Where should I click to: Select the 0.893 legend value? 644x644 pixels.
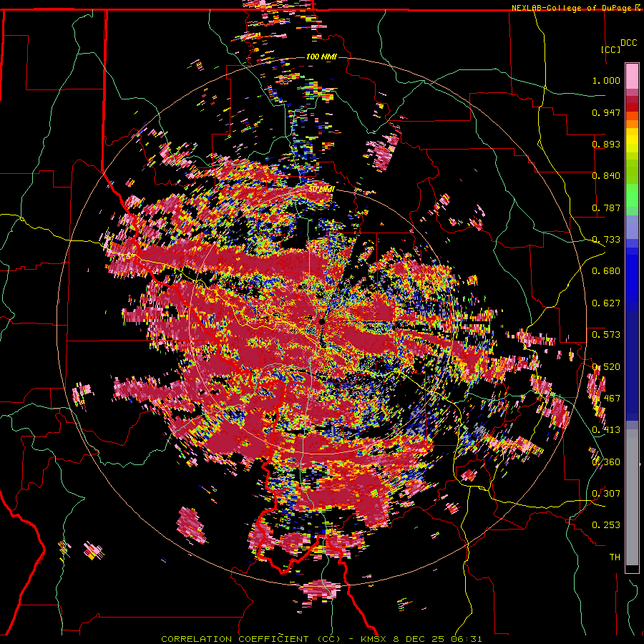pyautogui.click(x=606, y=144)
